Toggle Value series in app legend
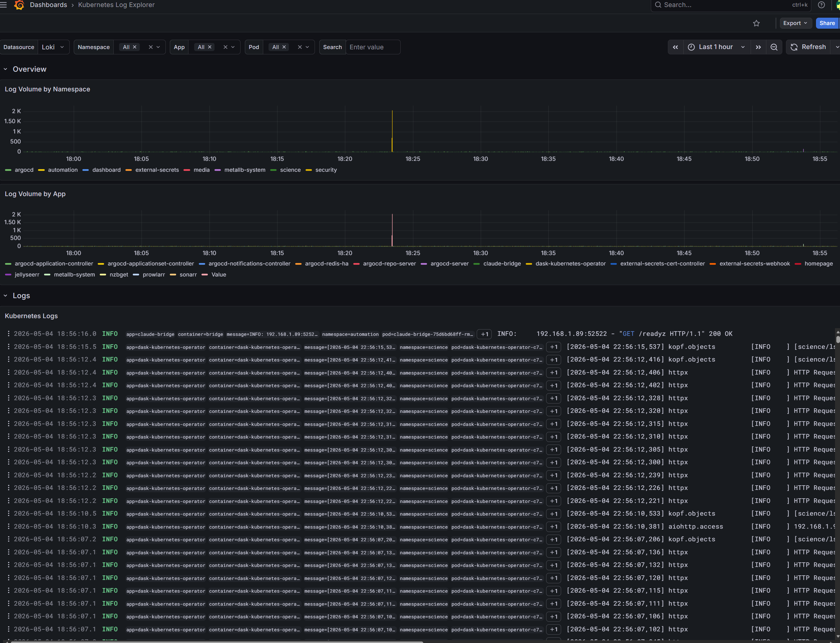840x643 pixels. point(219,275)
